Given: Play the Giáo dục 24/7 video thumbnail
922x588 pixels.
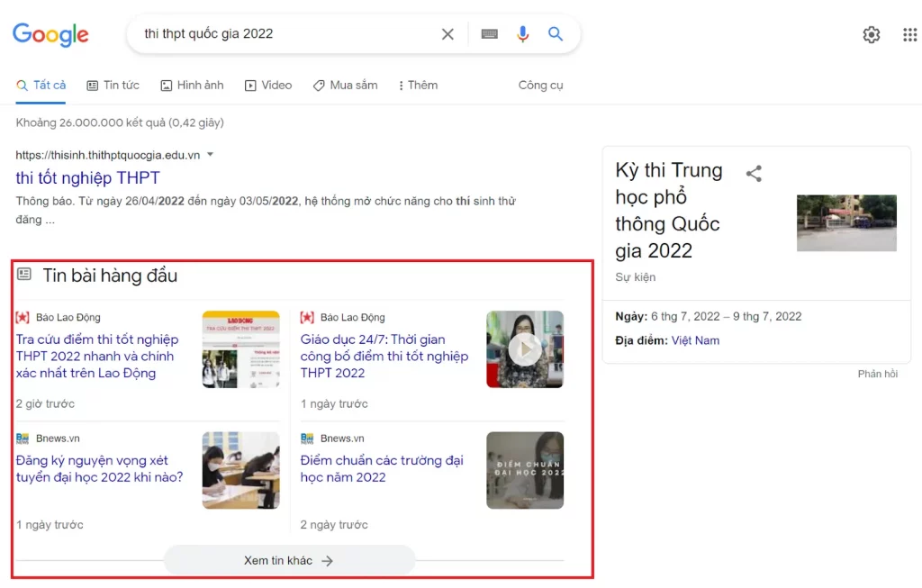Looking at the screenshot, I should click(x=525, y=349).
